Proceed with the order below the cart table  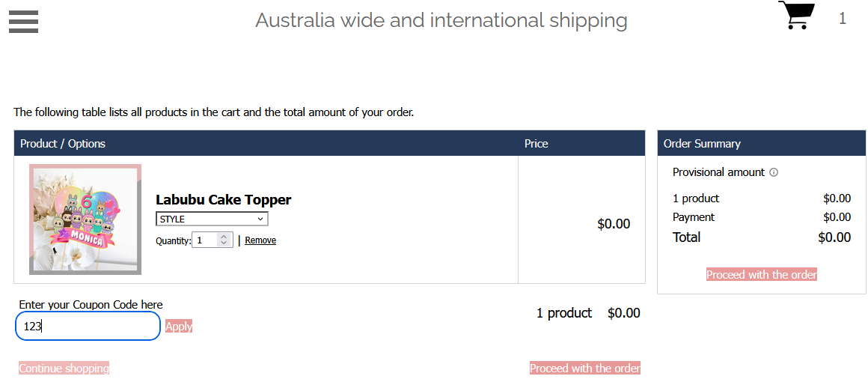pyautogui.click(x=584, y=369)
